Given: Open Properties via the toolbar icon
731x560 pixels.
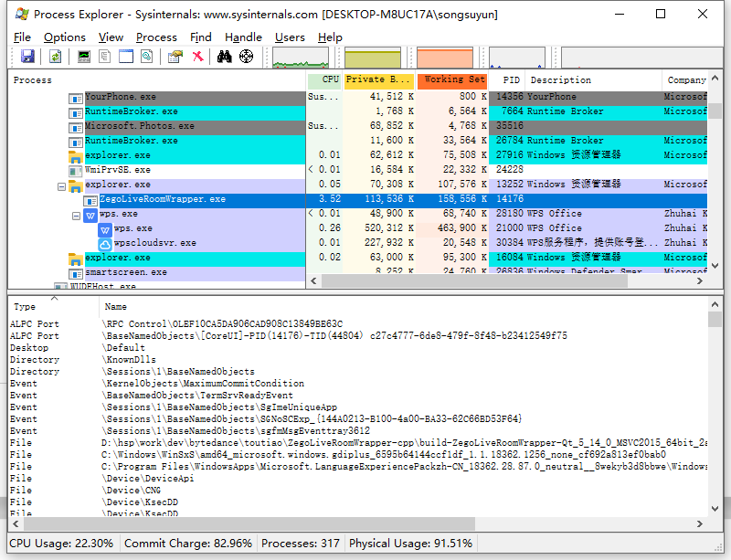Looking at the screenshot, I should (x=175, y=57).
